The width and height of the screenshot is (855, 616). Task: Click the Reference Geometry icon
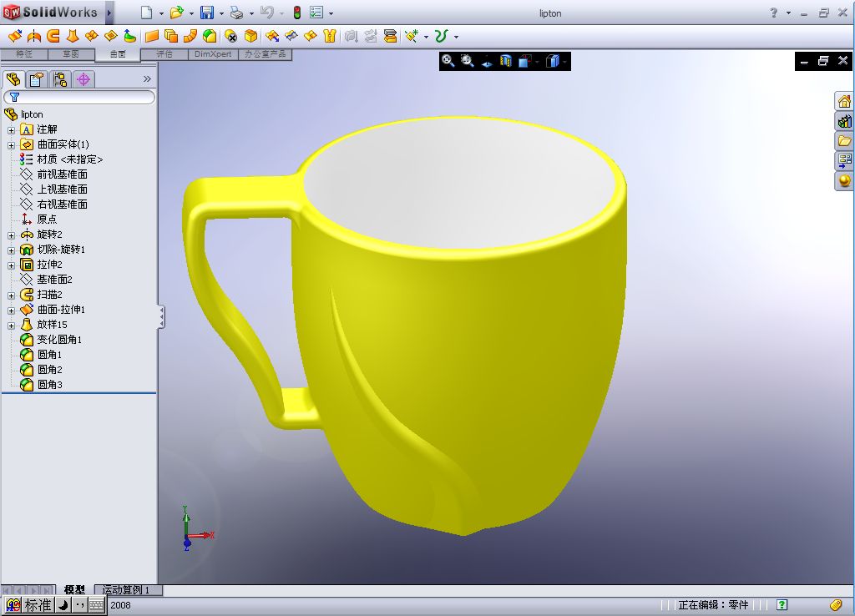click(412, 37)
